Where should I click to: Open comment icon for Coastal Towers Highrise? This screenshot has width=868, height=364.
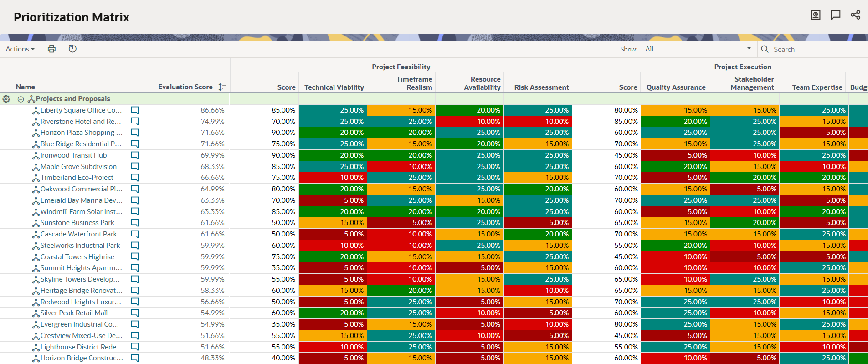tap(135, 256)
